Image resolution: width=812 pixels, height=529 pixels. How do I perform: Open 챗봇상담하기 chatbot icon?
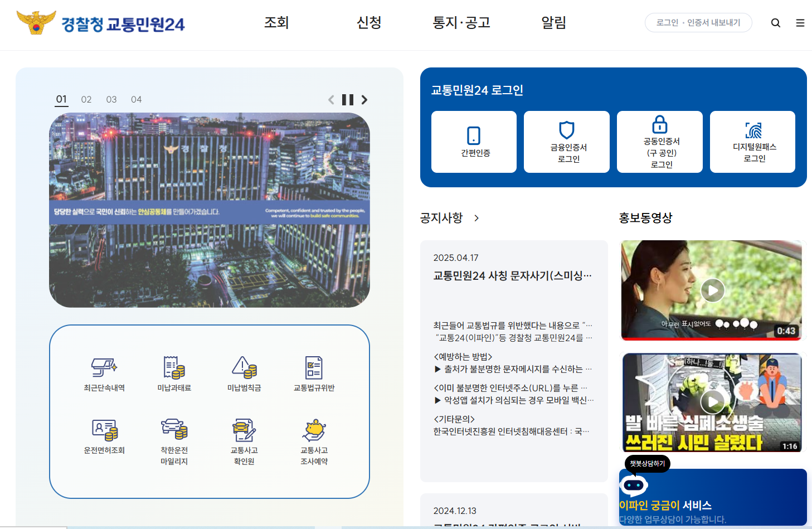(634, 485)
